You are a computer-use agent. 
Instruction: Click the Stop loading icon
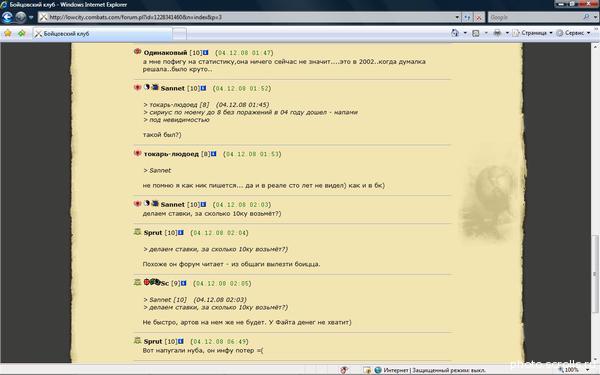click(479, 17)
